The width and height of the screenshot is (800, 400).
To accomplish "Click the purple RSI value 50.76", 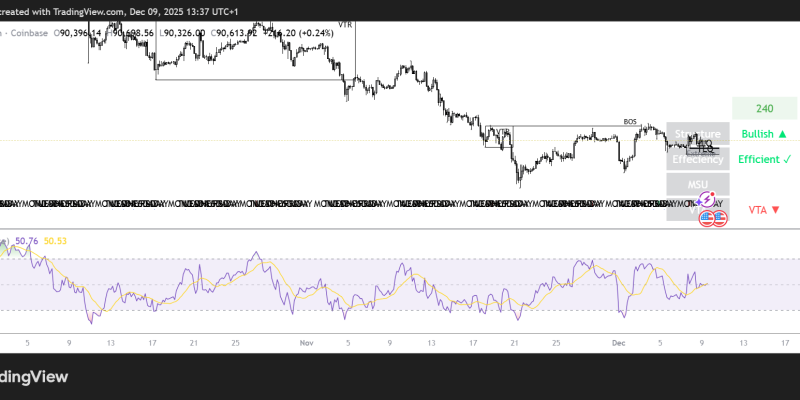I will tap(28, 240).
